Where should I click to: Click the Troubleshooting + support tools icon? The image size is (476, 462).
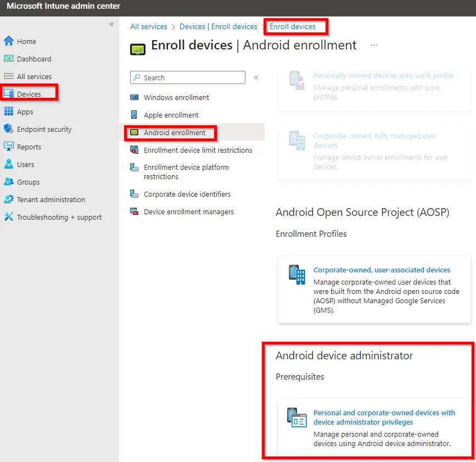point(8,216)
